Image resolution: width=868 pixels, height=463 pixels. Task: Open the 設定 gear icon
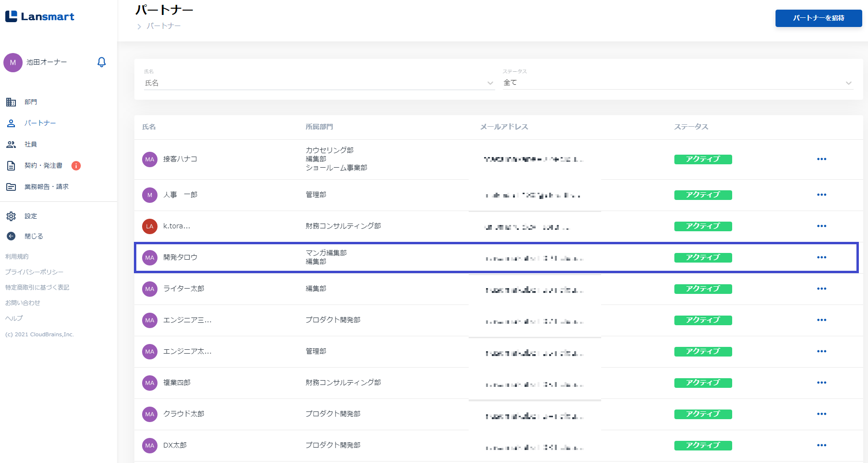point(11,216)
